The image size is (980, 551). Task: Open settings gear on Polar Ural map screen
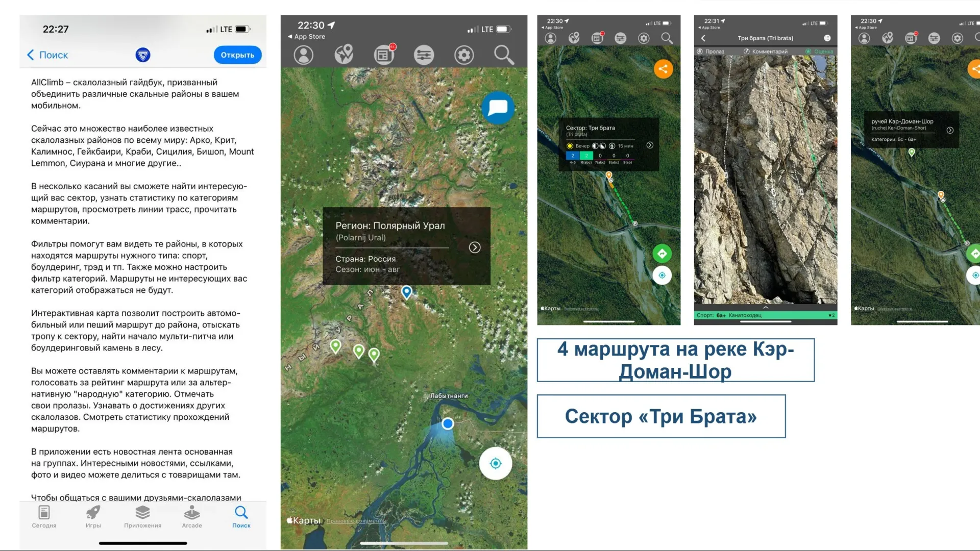coord(464,55)
